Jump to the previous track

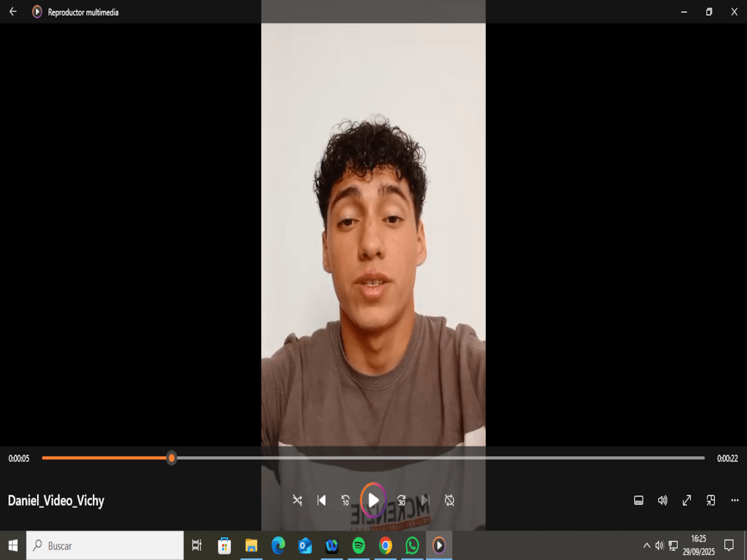tap(322, 500)
